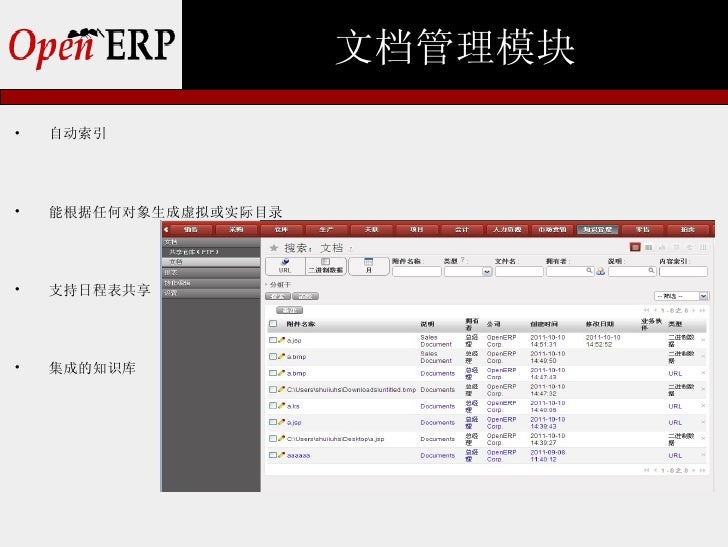Edit the a.bmp row created 14:47:43
The width and height of the screenshot is (728, 547).
click(x=281, y=373)
